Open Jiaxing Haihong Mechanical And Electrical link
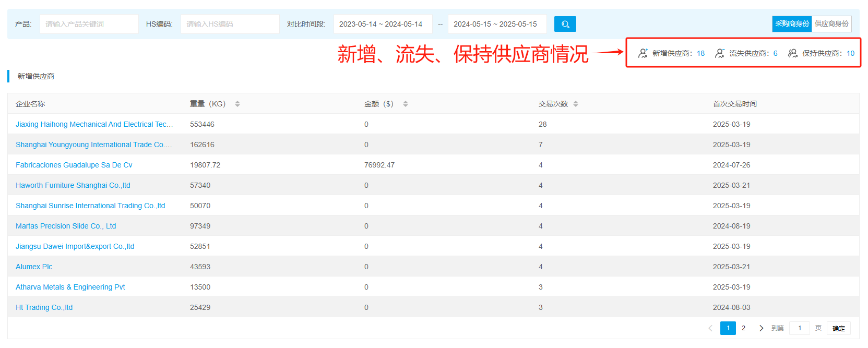 [94, 124]
